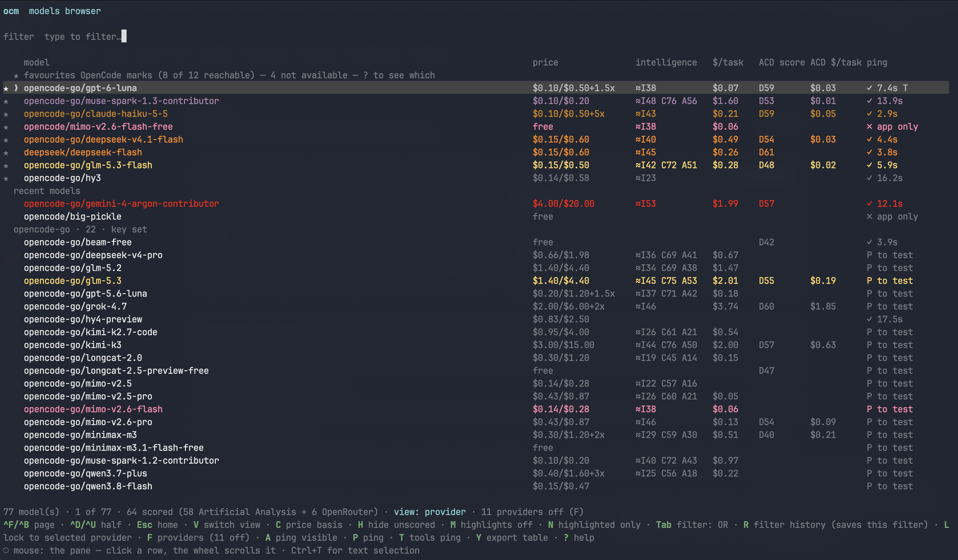This screenshot has height=560, width=958.
Task: Click the star beside opencode-go/claude-haiku-5-5
Action: click(6, 114)
